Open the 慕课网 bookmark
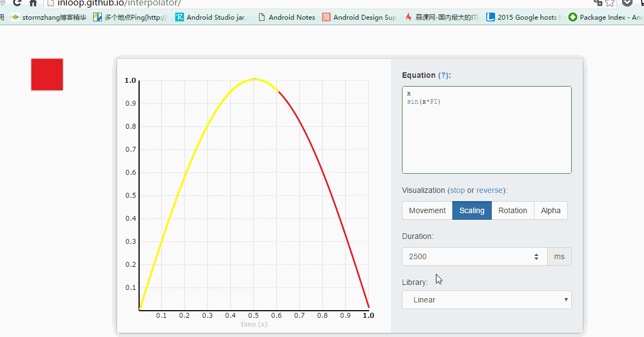 click(x=441, y=18)
